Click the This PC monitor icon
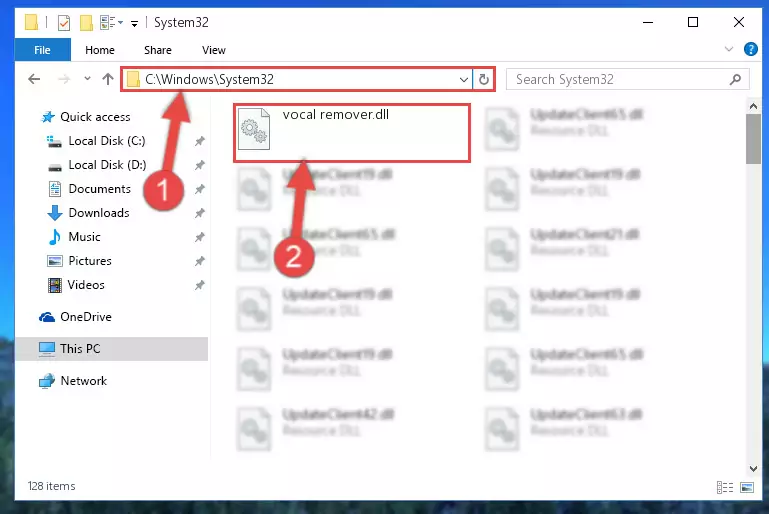This screenshot has width=769, height=514. [47, 349]
